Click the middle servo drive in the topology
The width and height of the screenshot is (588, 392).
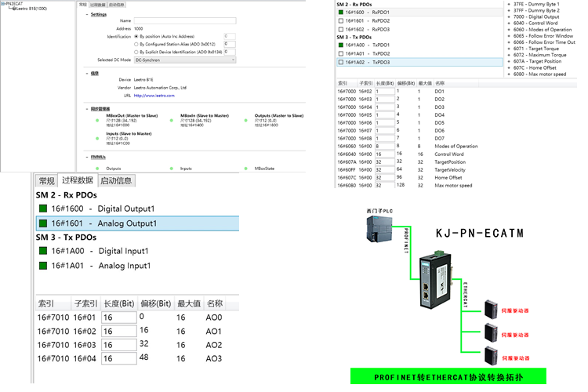(x=491, y=332)
